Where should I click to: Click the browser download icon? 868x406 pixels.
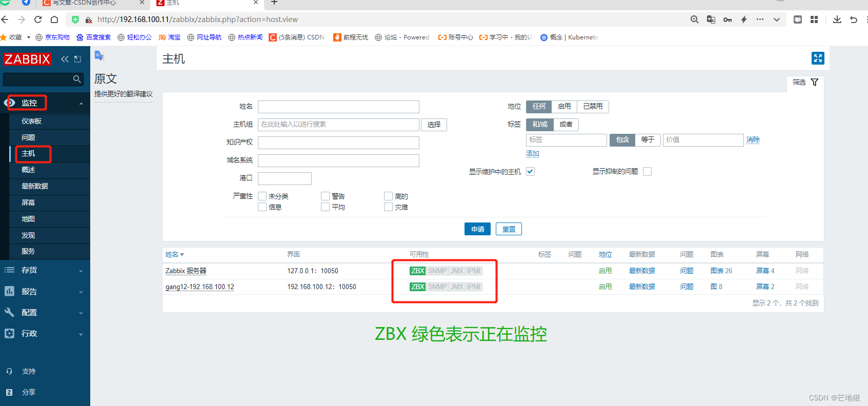[837, 19]
